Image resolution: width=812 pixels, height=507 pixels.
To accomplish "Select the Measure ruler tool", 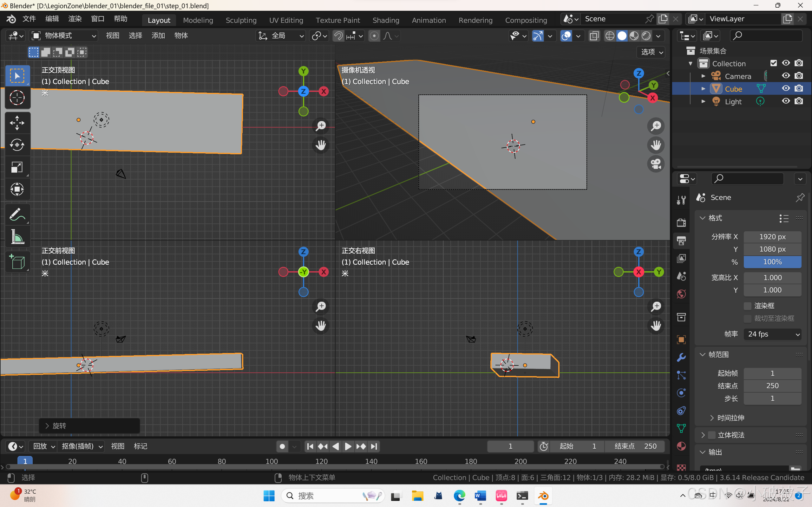I will tap(17, 237).
